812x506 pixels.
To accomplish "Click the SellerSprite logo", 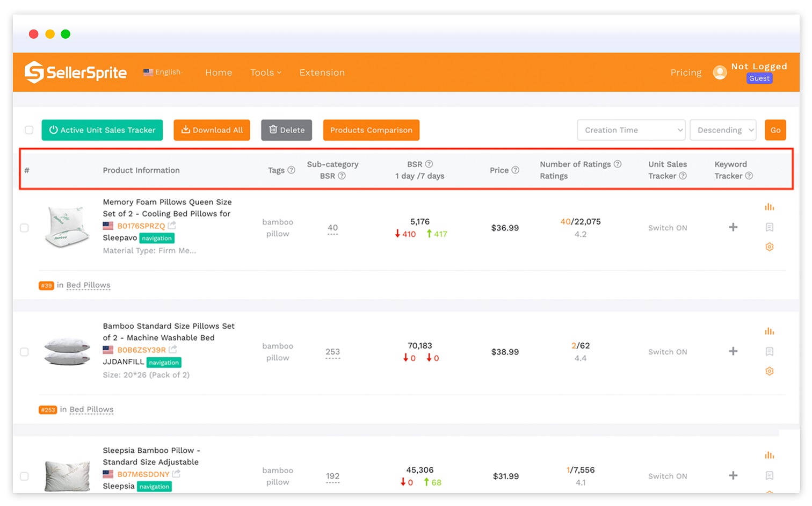I will tap(75, 72).
